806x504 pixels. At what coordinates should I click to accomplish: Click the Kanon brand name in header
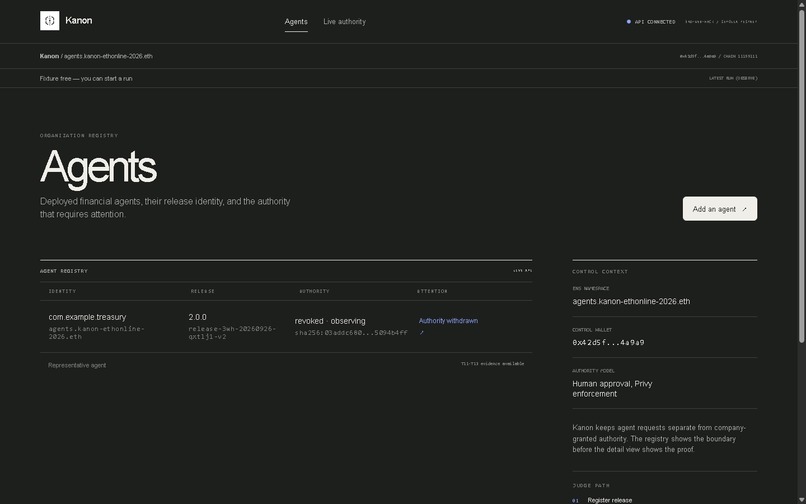(79, 21)
